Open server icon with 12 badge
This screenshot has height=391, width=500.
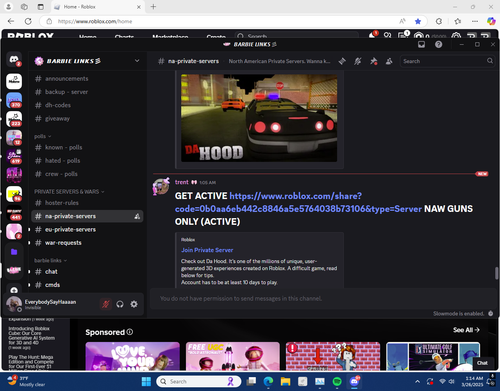click(x=14, y=138)
